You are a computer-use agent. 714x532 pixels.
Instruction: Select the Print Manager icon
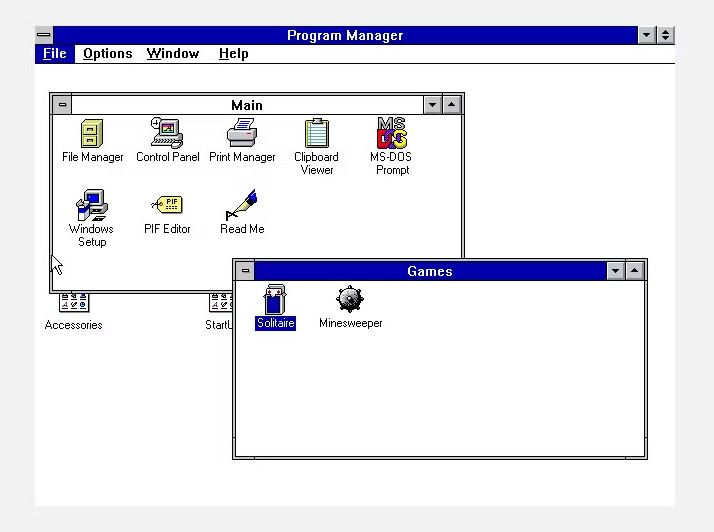pyautogui.click(x=242, y=133)
